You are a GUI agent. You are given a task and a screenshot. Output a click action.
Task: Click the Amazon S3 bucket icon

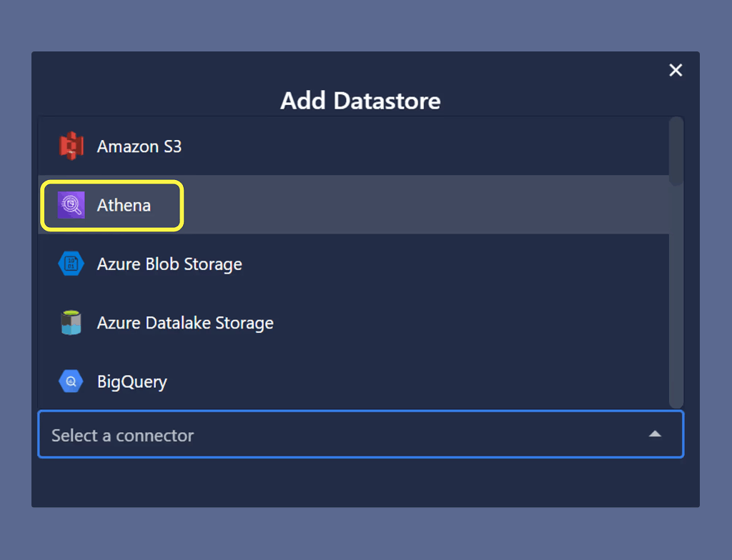point(71,146)
